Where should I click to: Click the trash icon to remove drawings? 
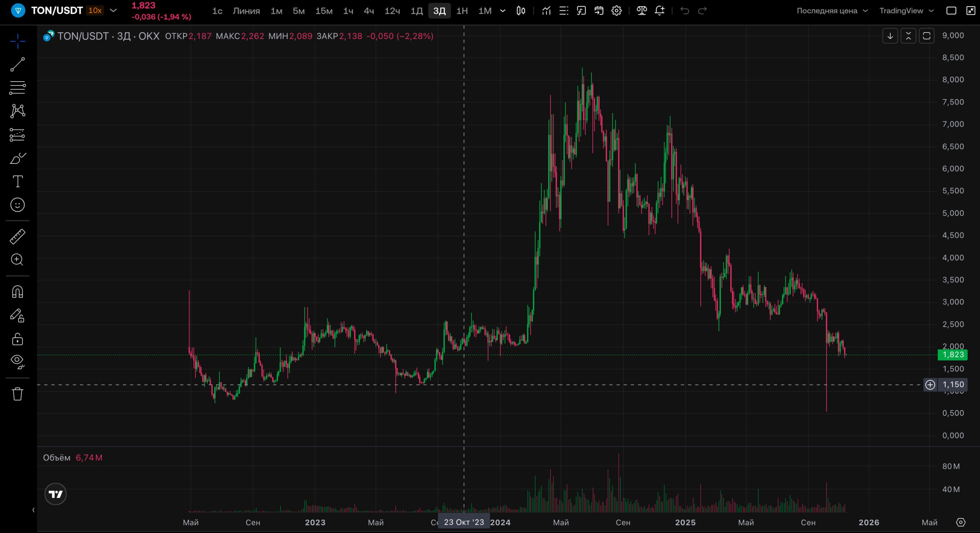[18, 394]
